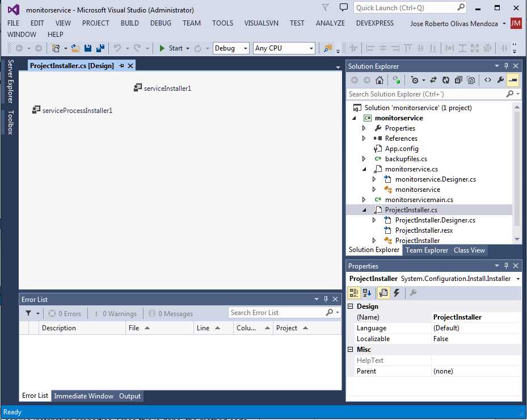
Task: Click the Properties panel auto-hide pin icon
Action: click(x=506, y=266)
